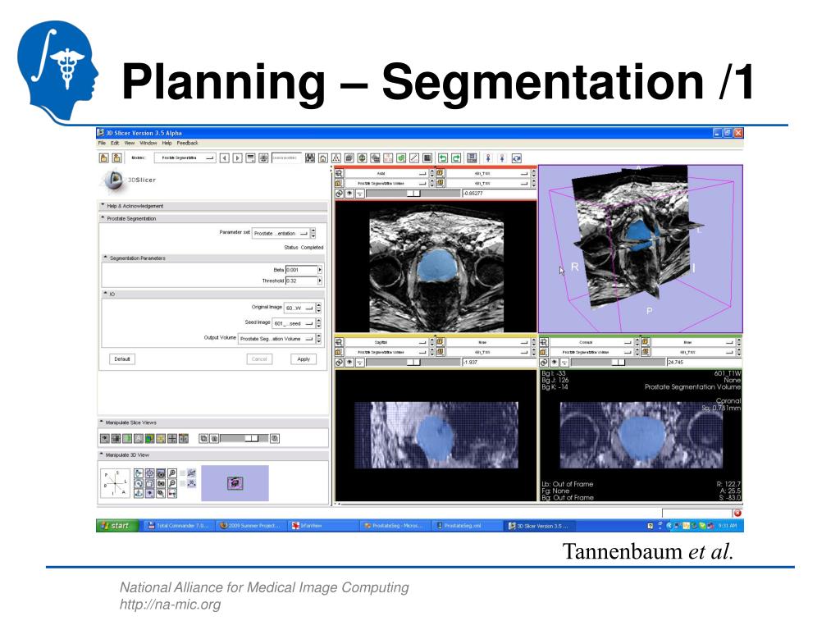Click the load scene folder icon
The image size is (840, 630).
103,158
